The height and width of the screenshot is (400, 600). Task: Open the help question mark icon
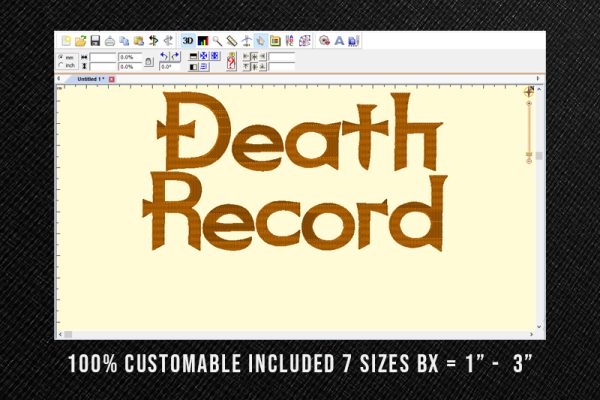[x=231, y=61]
